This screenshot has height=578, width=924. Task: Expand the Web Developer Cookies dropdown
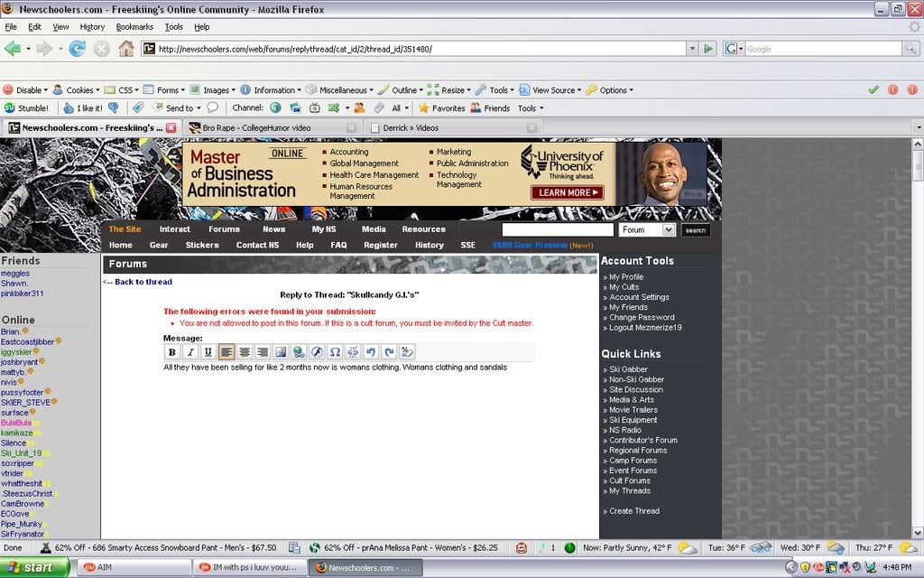click(78, 90)
